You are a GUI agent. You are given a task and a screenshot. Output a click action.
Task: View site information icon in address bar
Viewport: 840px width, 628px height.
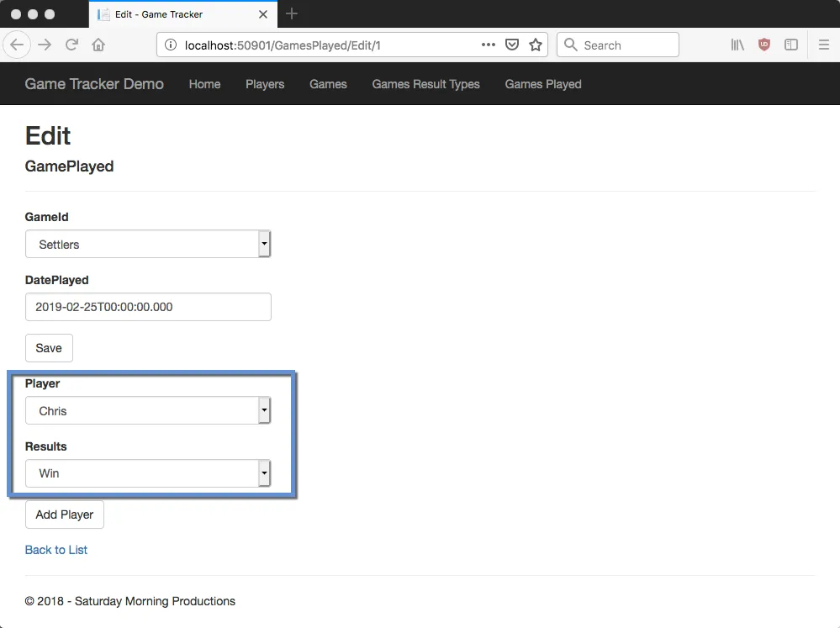tap(171, 45)
